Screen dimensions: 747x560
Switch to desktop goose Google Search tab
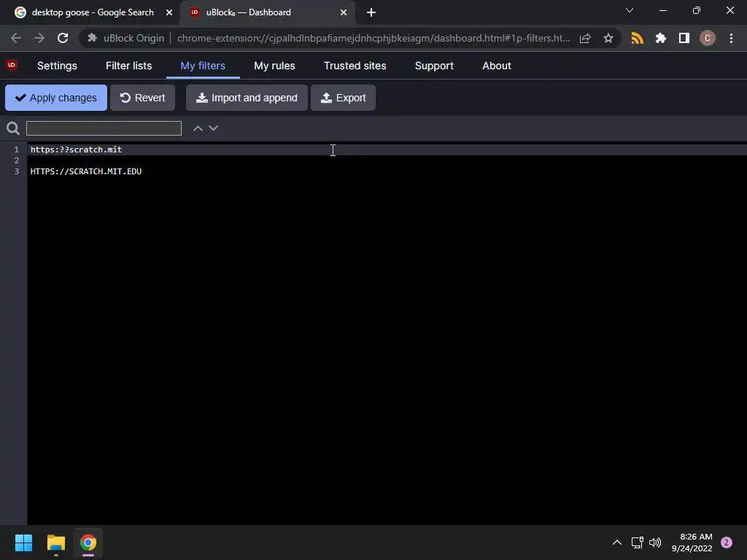(93, 12)
